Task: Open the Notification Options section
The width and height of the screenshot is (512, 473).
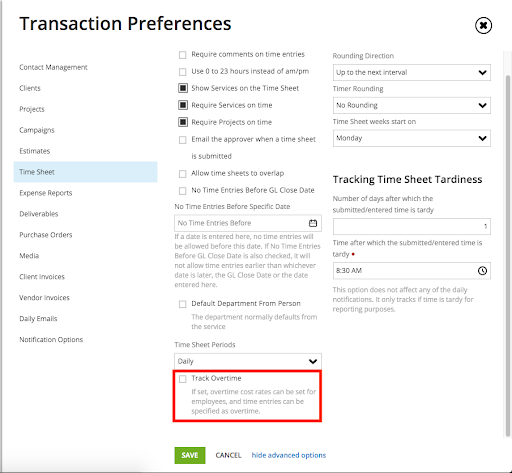Action: pyautogui.click(x=51, y=340)
